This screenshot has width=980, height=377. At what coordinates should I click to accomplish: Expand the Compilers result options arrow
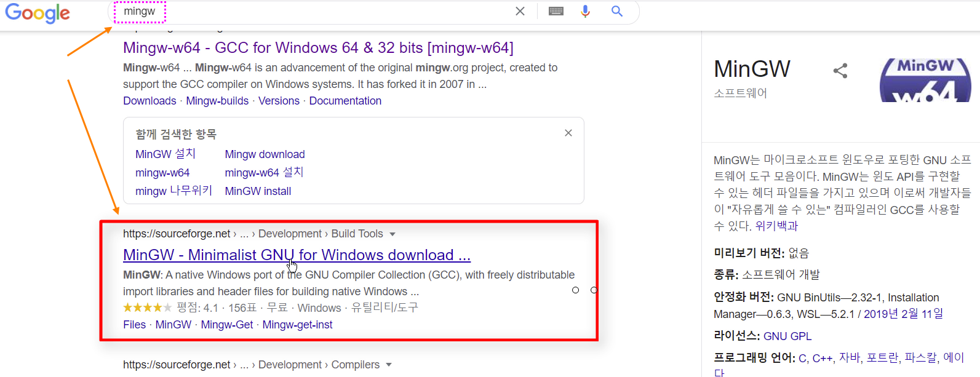(389, 365)
